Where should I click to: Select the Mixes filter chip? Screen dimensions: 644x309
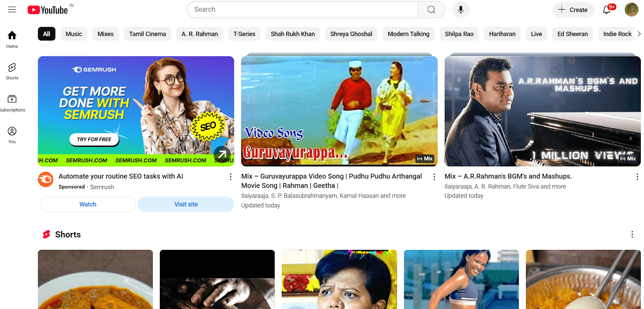105,34
